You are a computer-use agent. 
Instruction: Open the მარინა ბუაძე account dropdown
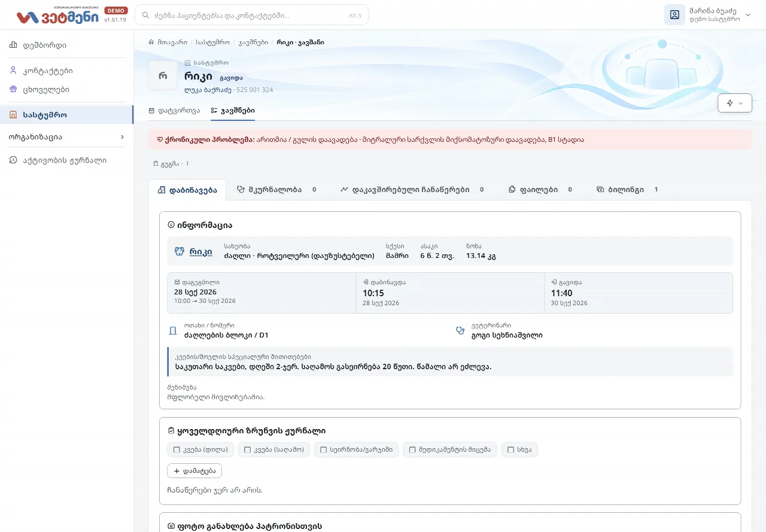pos(708,15)
